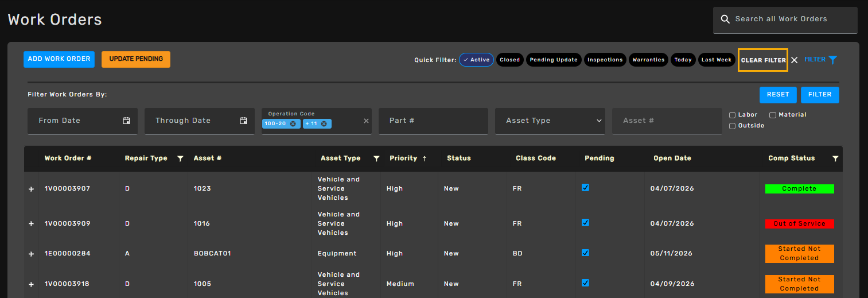Screen dimensions: 868x298
Task: Click ADD WORK ORDER button
Action: (59, 59)
